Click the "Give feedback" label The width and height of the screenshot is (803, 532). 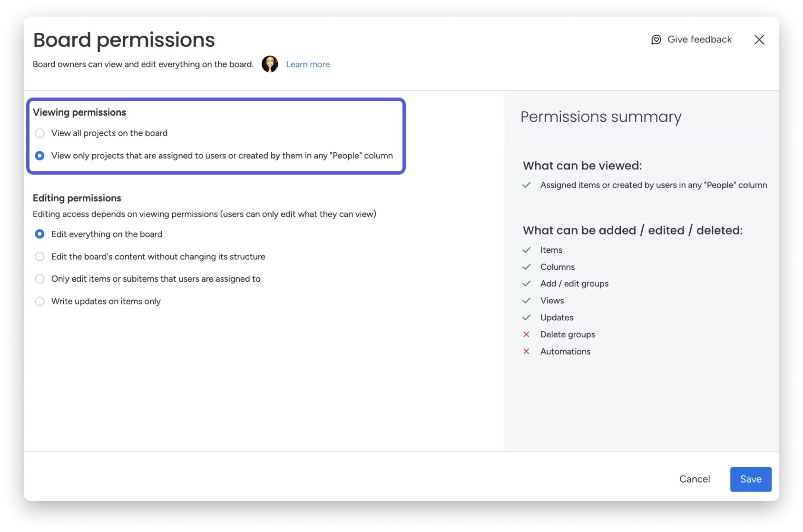point(699,39)
